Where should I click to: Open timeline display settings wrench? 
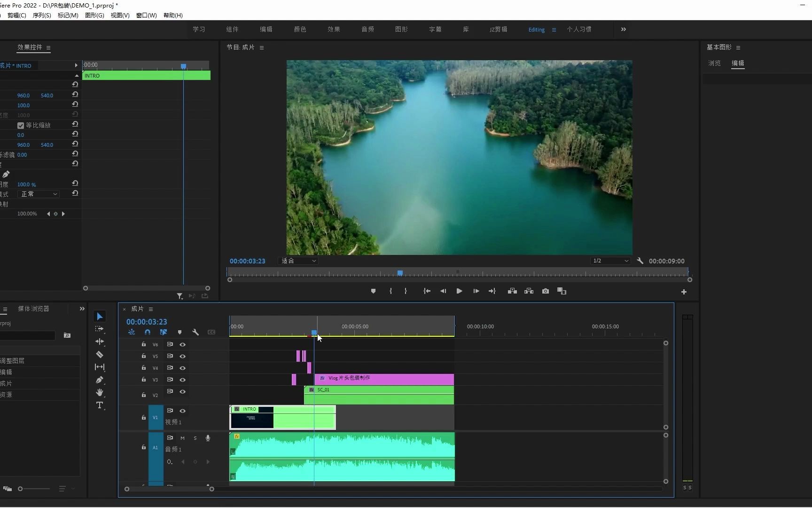[195, 332]
